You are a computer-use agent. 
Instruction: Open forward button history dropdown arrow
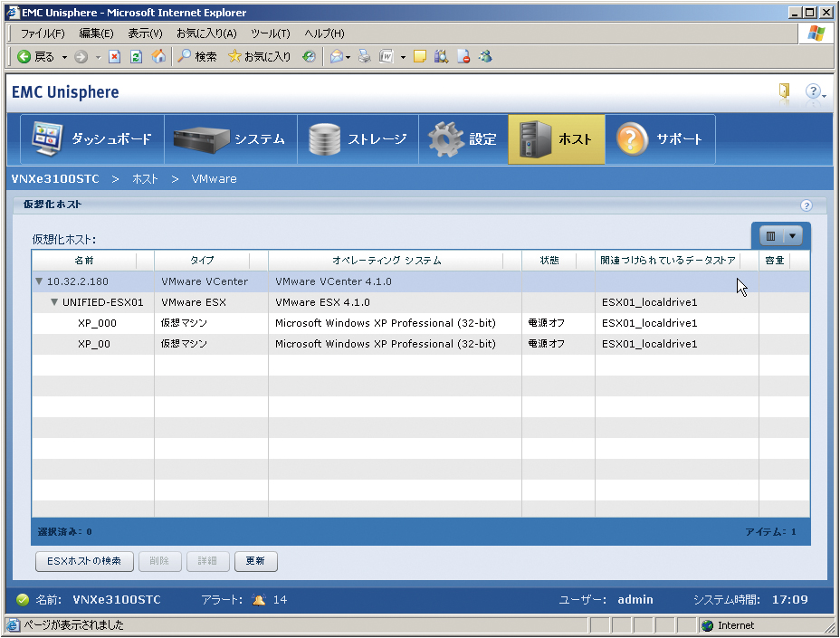click(x=98, y=57)
